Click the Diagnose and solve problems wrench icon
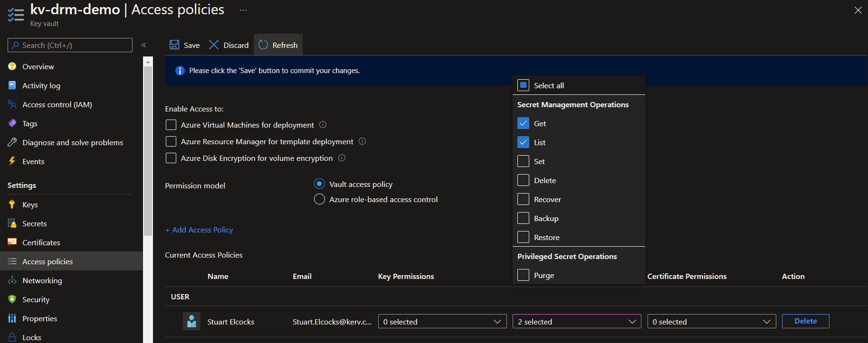868x343 pixels. (x=12, y=142)
